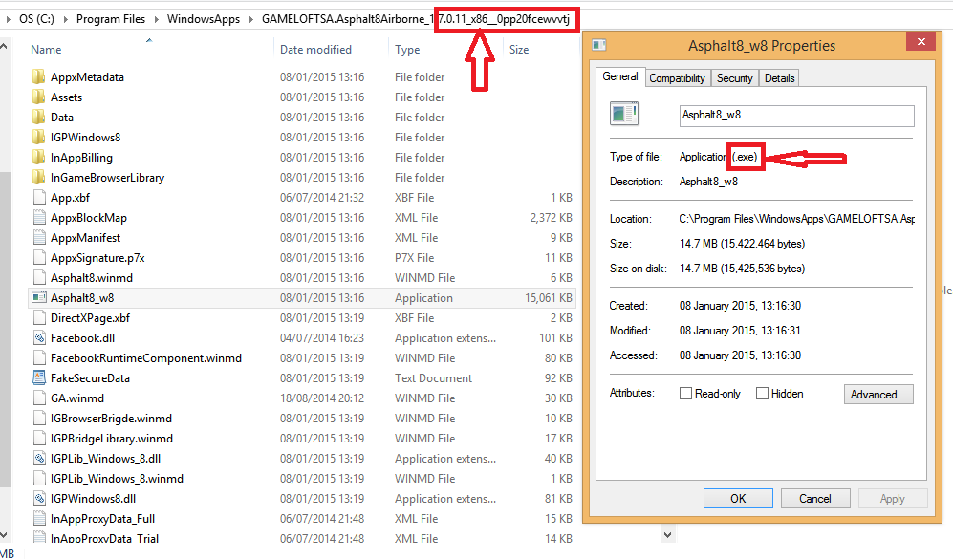Screen dimensions: 953x560
Task: Click the App.xbf file icon
Action: coord(39,197)
